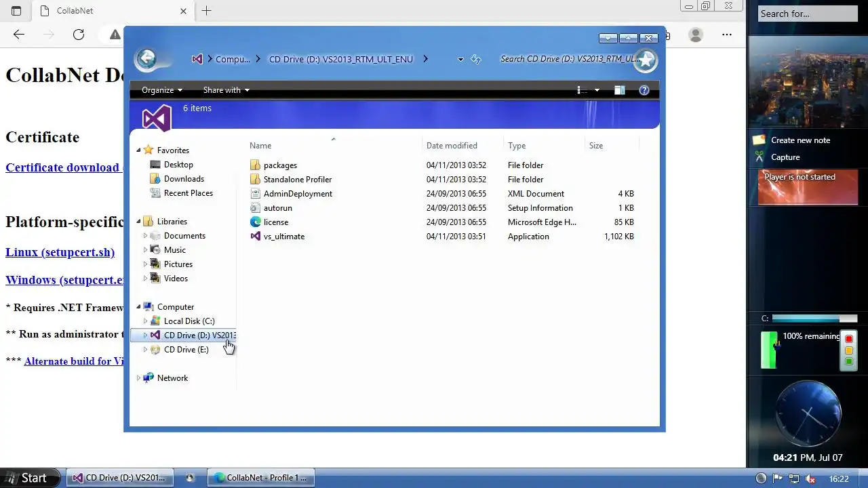
Task: Select CD Drive (D:) VS2013 tree item
Action: pyautogui.click(x=183, y=335)
